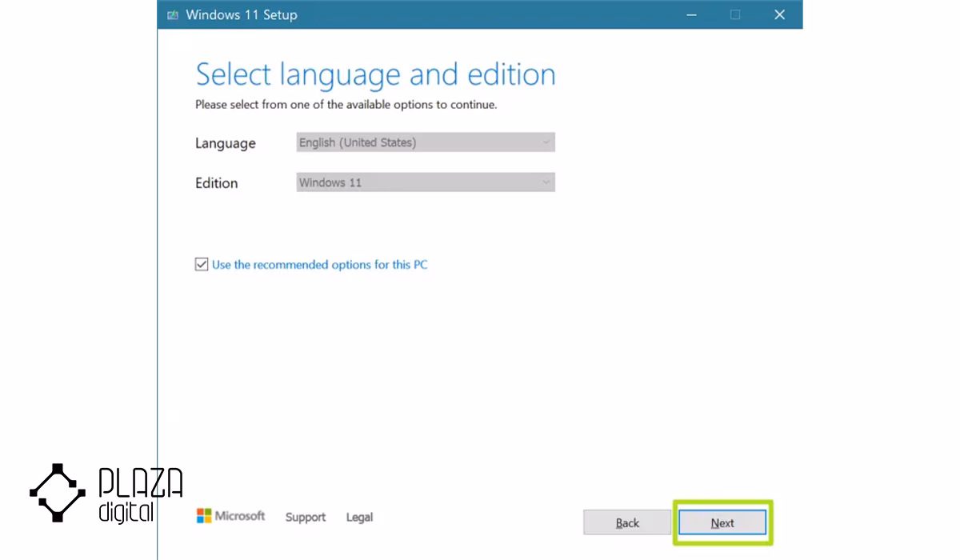Click the Next button
The height and width of the screenshot is (560, 960).
click(x=722, y=522)
